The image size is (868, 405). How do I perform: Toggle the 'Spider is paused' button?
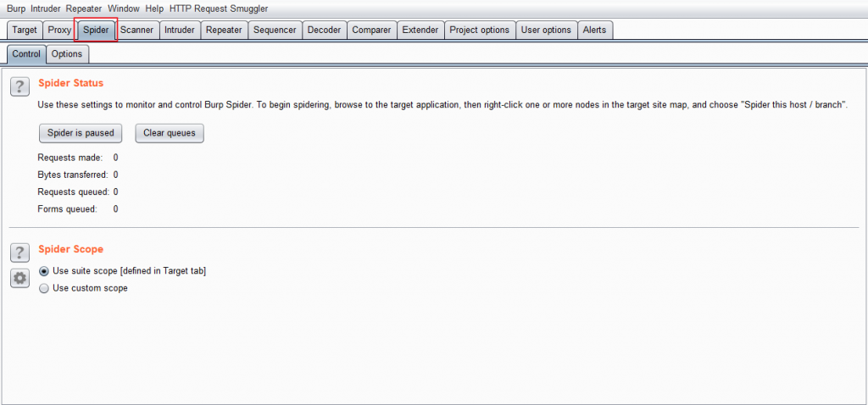click(81, 133)
